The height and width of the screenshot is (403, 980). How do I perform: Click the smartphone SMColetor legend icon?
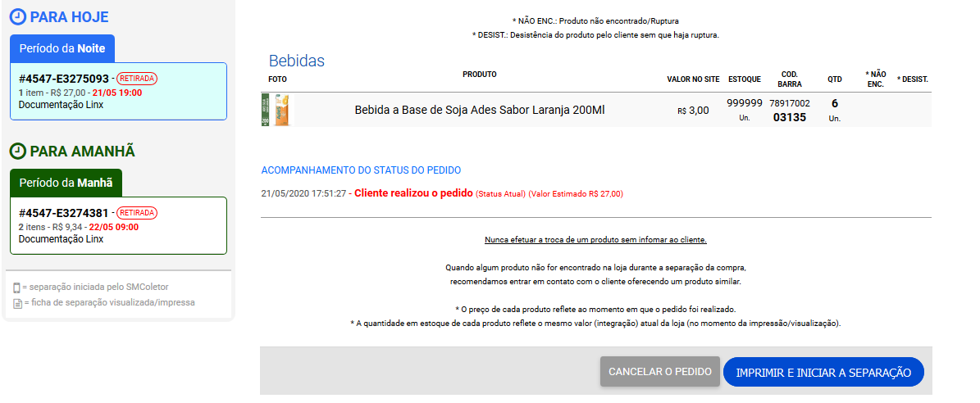coord(16,288)
